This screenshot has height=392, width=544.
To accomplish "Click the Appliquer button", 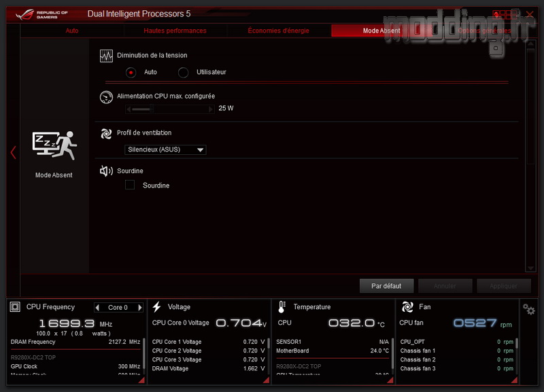I will 504,286.
